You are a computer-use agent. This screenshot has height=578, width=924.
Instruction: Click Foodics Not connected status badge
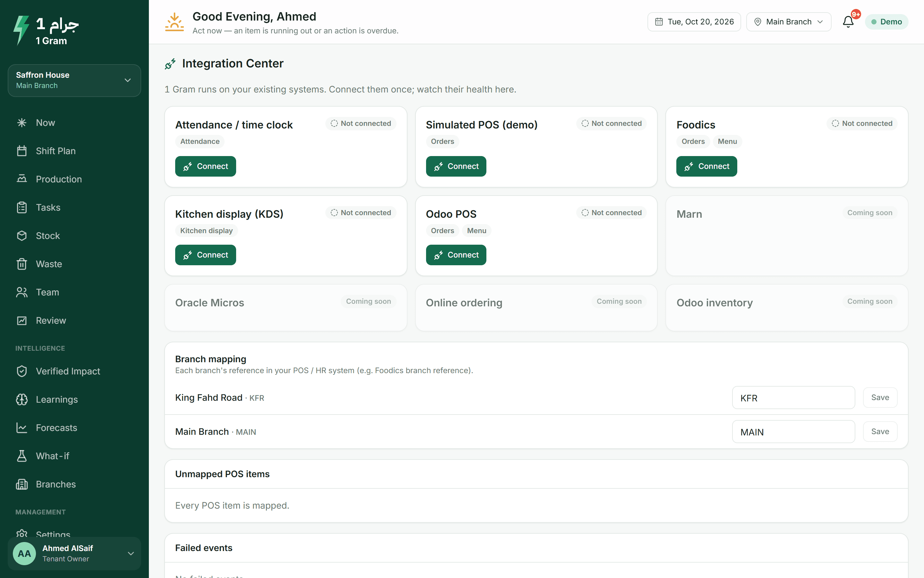pyautogui.click(x=862, y=124)
